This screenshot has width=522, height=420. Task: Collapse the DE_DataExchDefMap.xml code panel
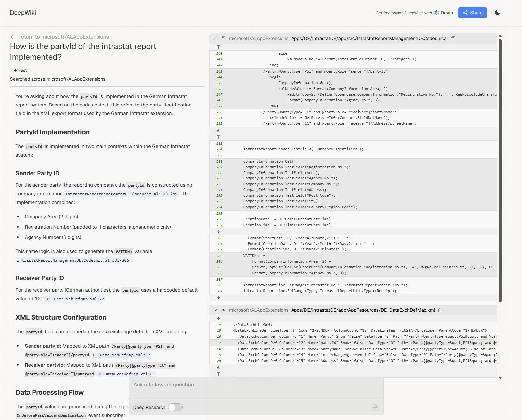click(215, 310)
